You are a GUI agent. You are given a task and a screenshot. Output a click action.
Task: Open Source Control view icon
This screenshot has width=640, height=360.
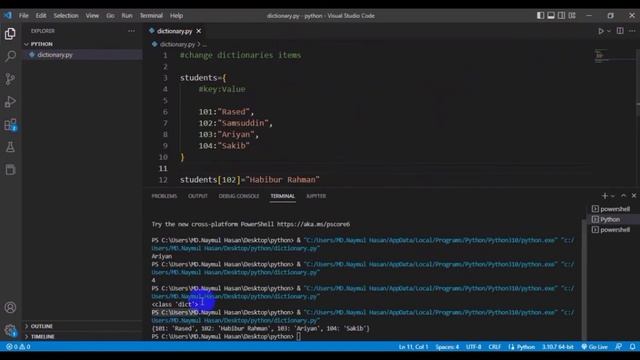click(10, 79)
